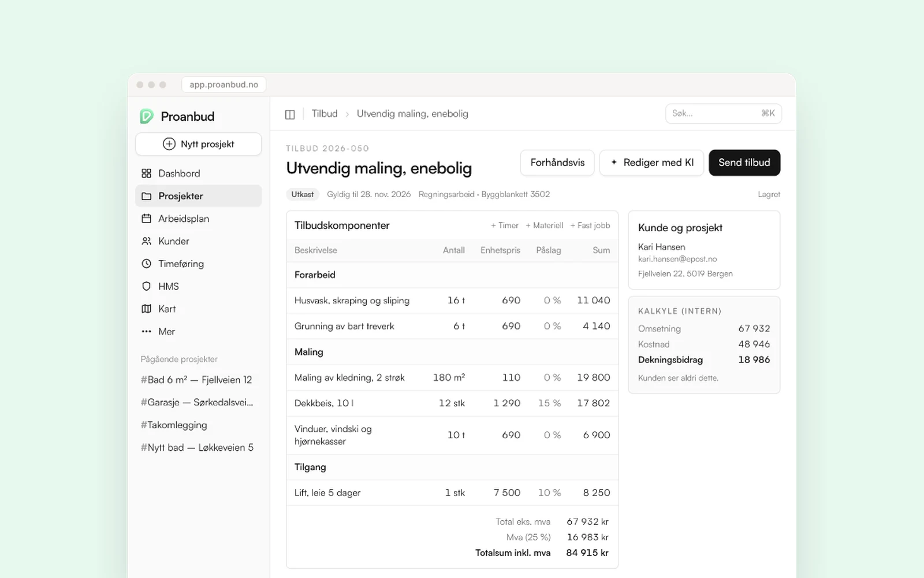Click the Lift, leie 5 dager row

point(452,492)
